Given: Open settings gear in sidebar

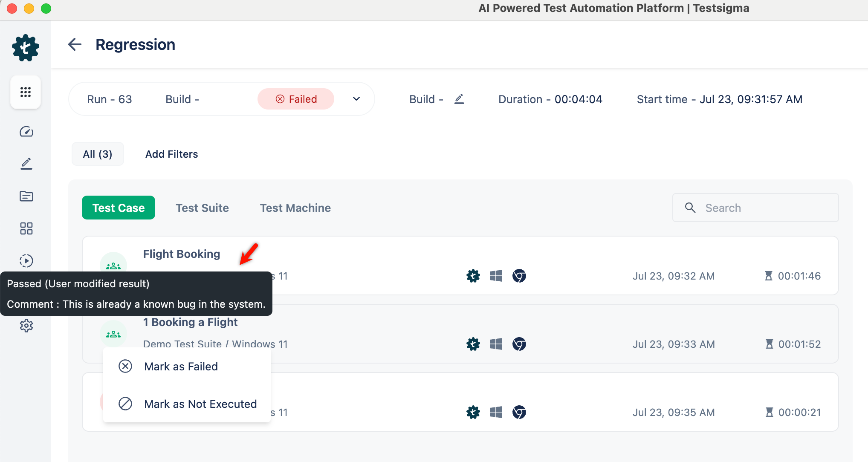Looking at the screenshot, I should 26,326.
